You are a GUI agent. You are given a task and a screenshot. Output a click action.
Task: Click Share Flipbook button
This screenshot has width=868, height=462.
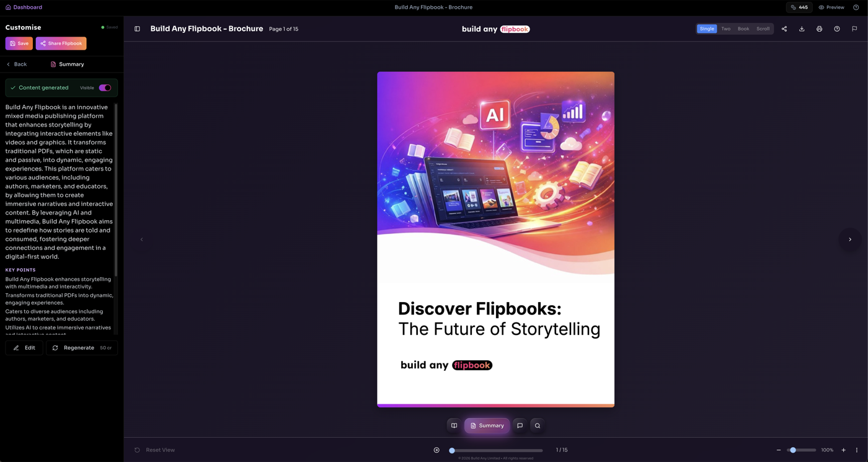click(x=61, y=43)
